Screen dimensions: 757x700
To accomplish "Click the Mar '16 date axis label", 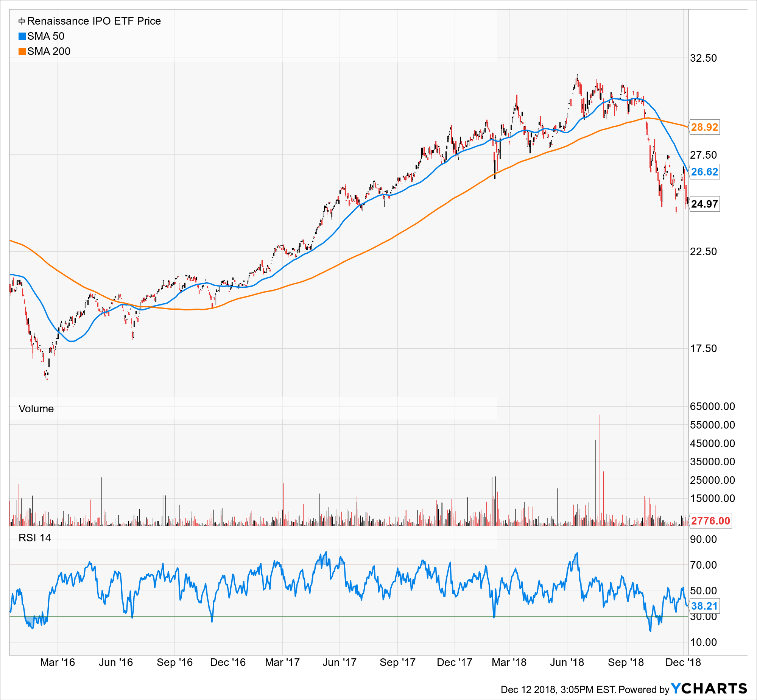I will (x=58, y=663).
